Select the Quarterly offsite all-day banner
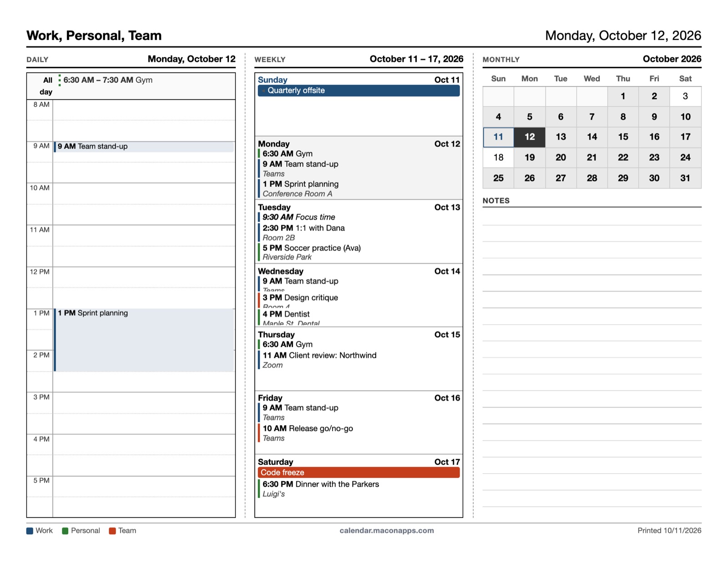 359,90
